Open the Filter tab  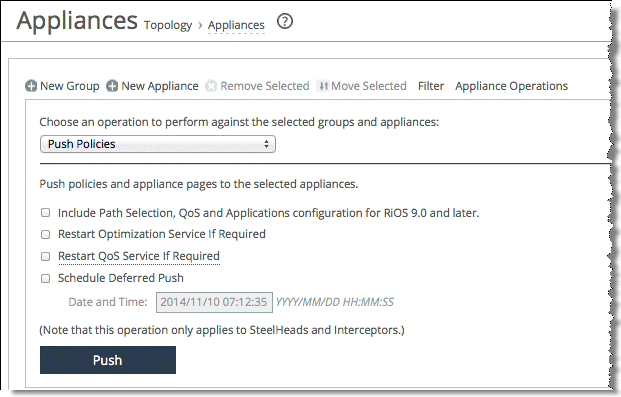[x=431, y=86]
